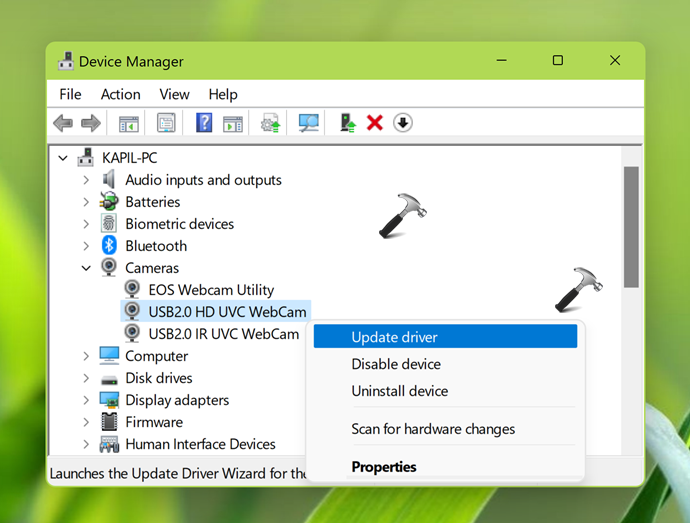
Task: Open the Action menu
Action: pos(120,94)
